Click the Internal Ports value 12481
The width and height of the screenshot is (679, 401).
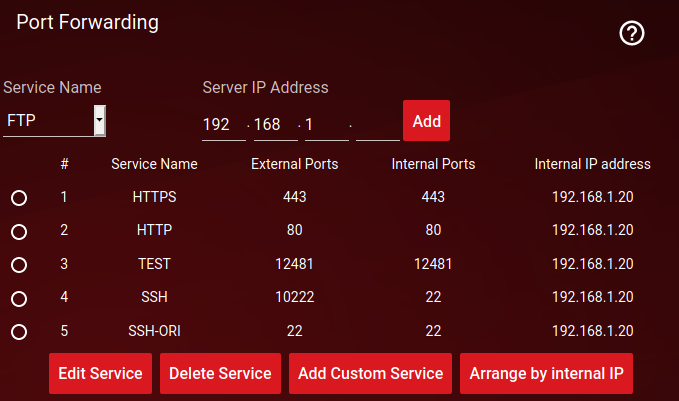click(432, 264)
